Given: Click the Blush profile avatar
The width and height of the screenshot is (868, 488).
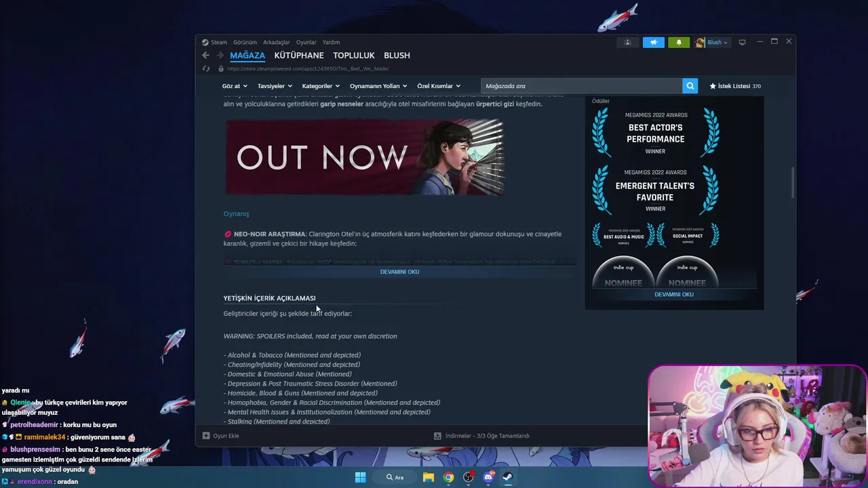Looking at the screenshot, I should (700, 42).
